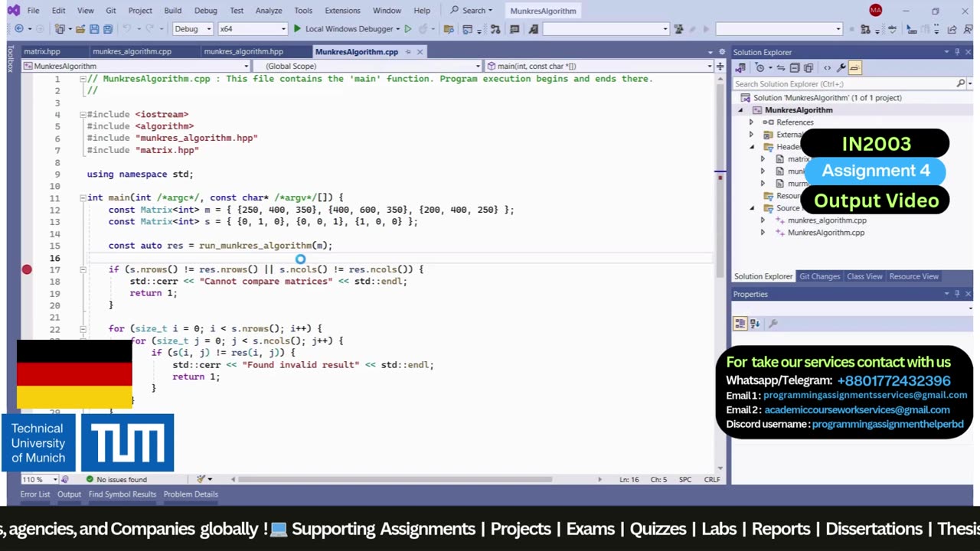Toggle Show All Files in Solution Explorer

click(x=808, y=67)
